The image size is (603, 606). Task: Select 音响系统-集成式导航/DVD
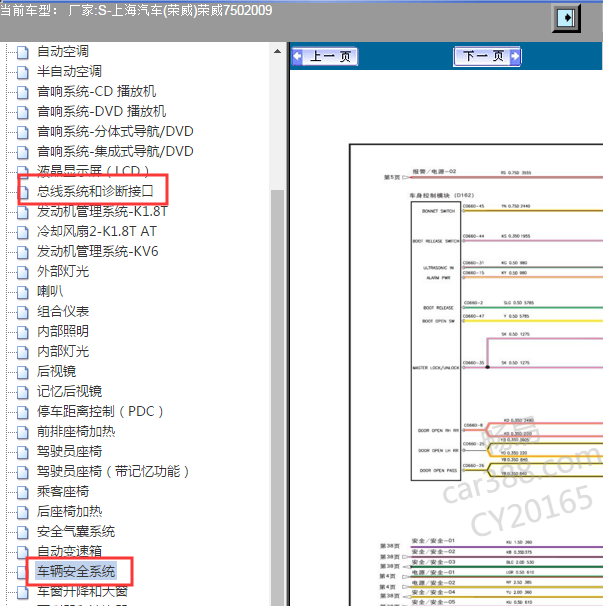point(115,152)
